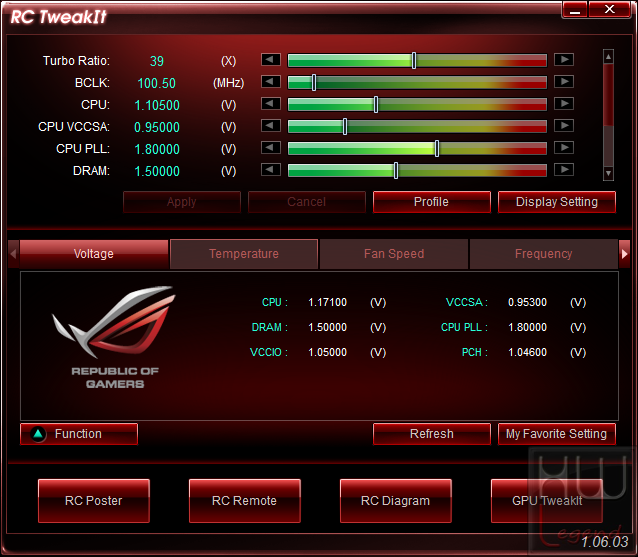Click the Cancel button
The width and height of the screenshot is (638, 557).
click(x=306, y=202)
